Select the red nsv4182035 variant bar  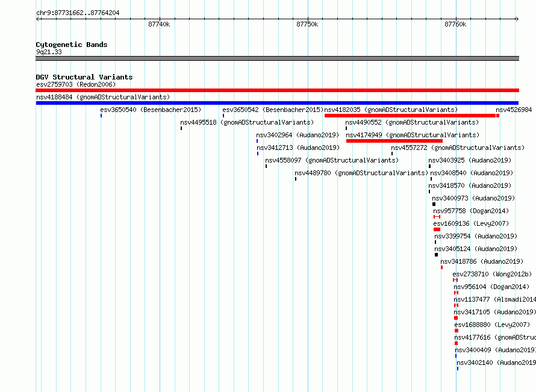point(410,116)
